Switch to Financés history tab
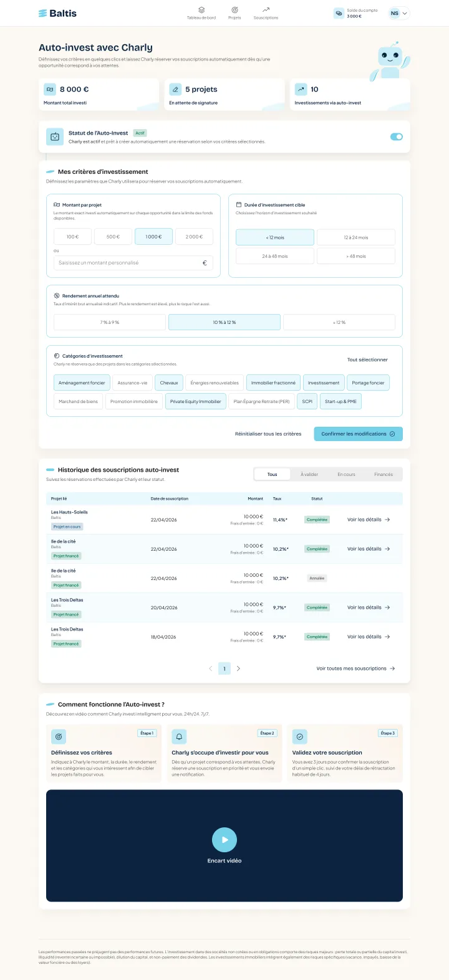The image size is (449, 980). 384,475
